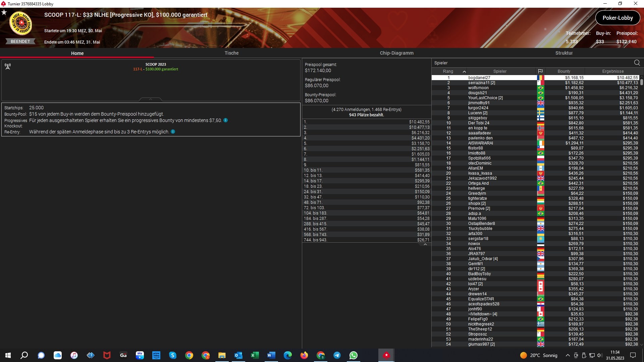Screen dimensions: 644x362
Task: Show hidden system tray icons
Action: [x=568, y=355]
